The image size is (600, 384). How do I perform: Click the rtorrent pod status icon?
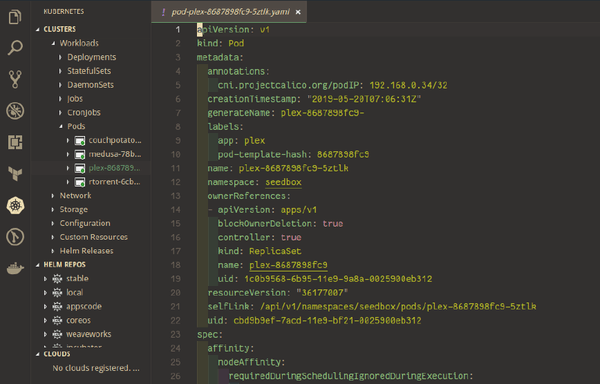[80, 182]
